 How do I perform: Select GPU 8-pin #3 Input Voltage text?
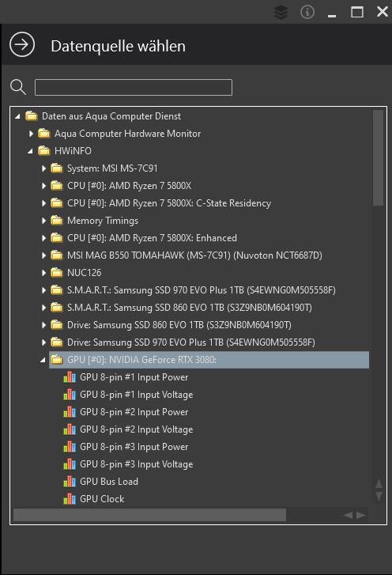pyautogui.click(x=136, y=464)
